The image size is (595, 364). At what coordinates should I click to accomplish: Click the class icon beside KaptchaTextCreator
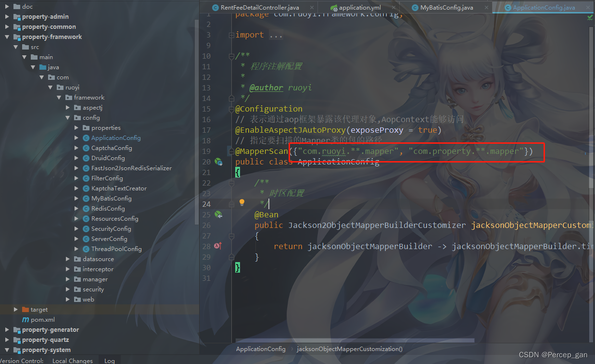[86, 188]
